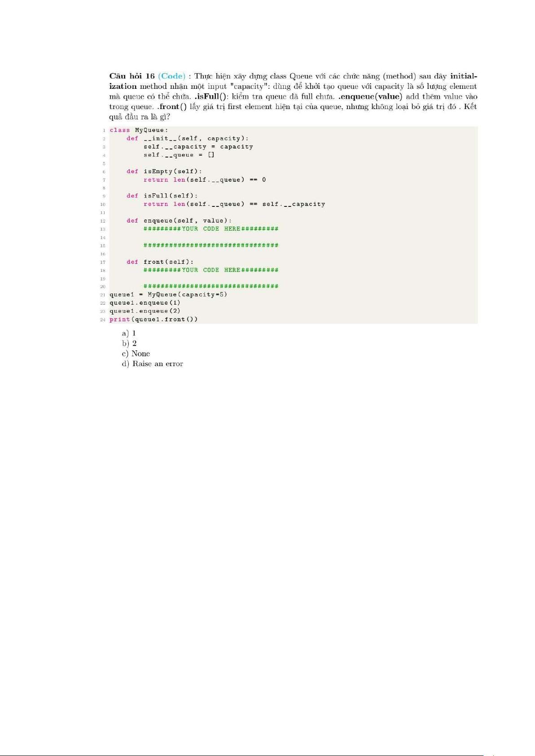
Task: Click the bold '.enqueue(value)' text in the question
Action: click(x=370, y=96)
